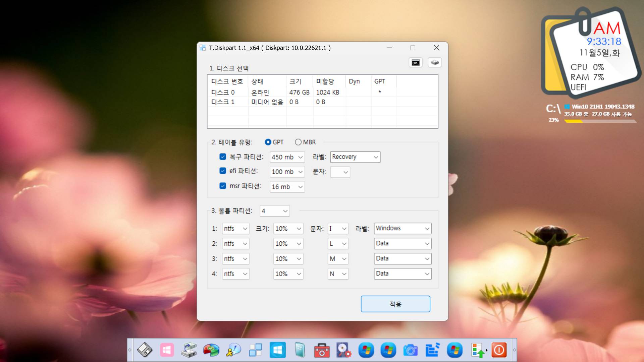
Task: Open the 볼륨 파티션 count dropdown
Action: (275, 211)
